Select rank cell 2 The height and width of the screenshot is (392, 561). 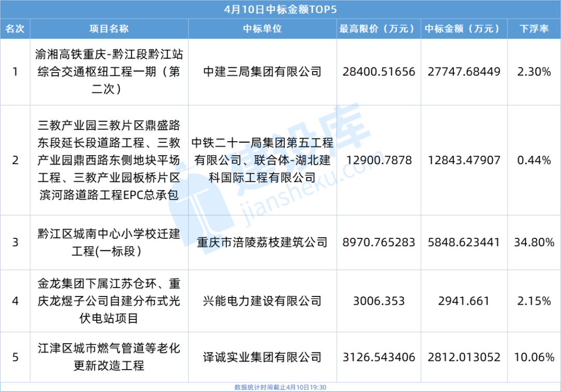click(x=15, y=160)
